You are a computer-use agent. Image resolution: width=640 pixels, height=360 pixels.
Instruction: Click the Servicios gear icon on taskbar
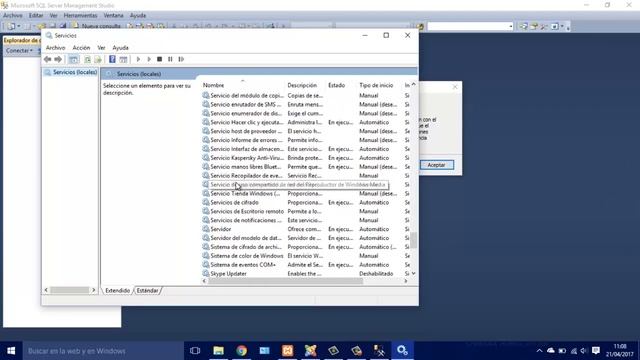pyautogui.click(x=402, y=351)
